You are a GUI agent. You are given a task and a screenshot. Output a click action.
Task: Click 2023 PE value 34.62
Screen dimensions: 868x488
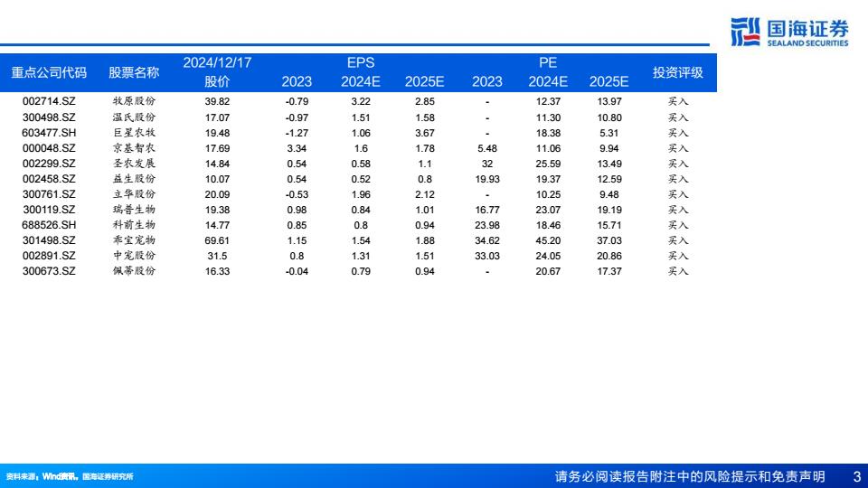pos(487,240)
